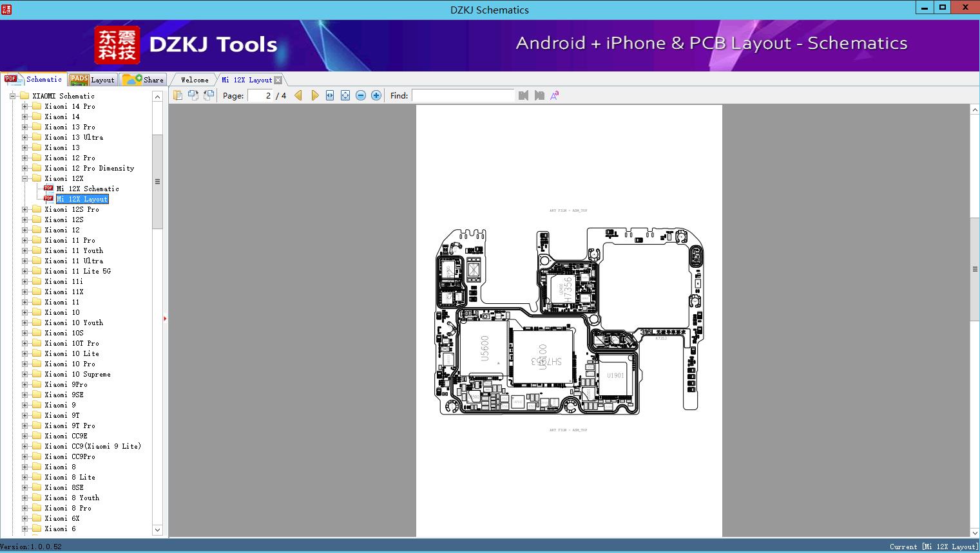Select Xiaomi 9T Pro folder
The width and height of the screenshot is (980, 553).
coord(70,426)
